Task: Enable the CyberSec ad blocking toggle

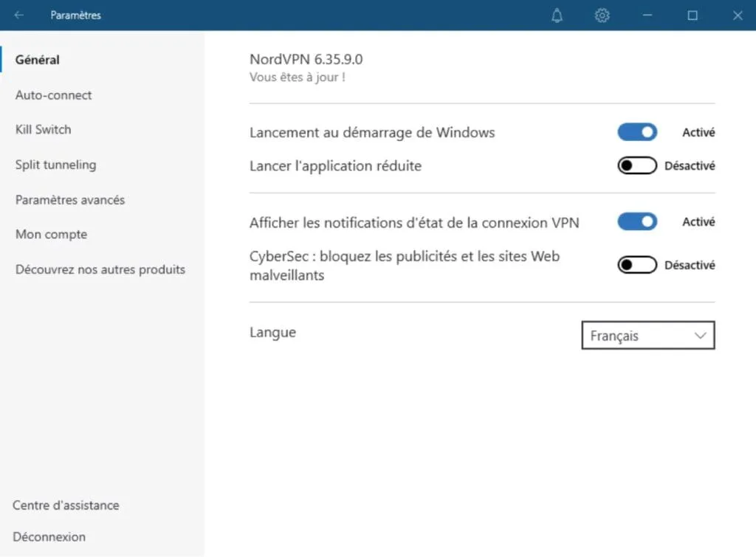Action: (637, 265)
